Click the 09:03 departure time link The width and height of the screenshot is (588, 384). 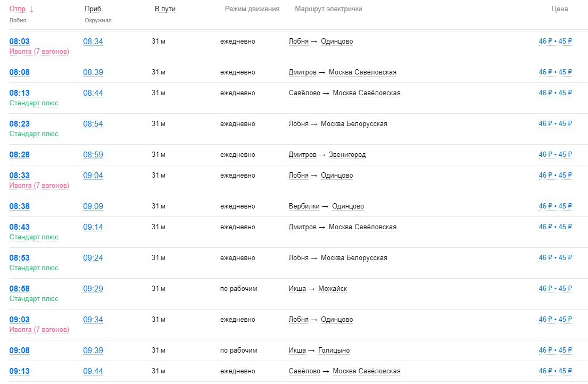(x=20, y=320)
